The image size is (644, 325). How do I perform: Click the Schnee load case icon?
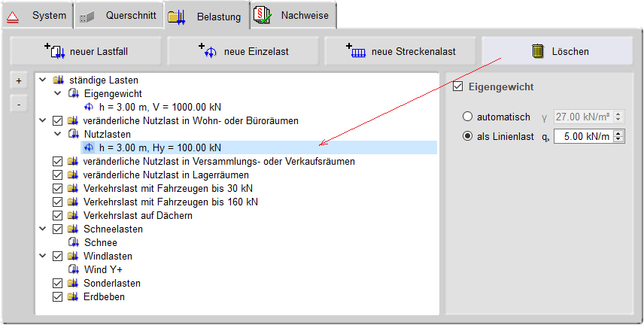[74, 242]
